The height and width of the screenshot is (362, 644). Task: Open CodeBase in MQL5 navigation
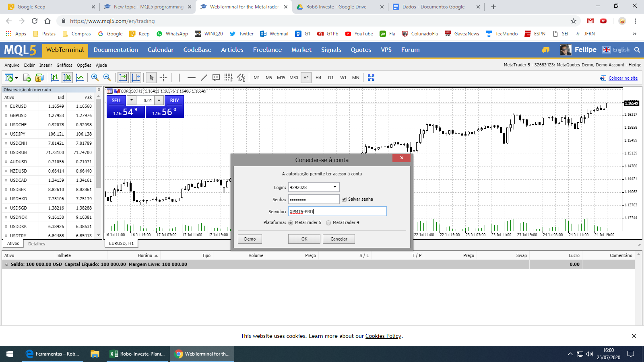pos(197,50)
